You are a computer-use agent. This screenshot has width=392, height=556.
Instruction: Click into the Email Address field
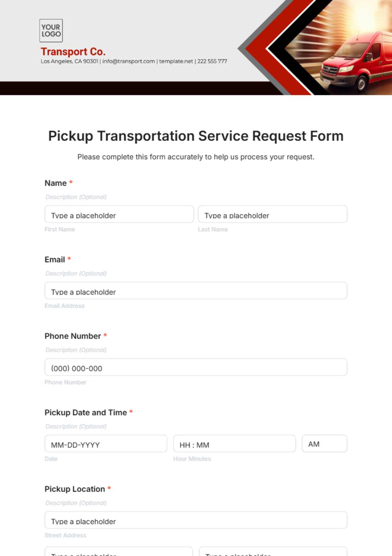coord(196,291)
